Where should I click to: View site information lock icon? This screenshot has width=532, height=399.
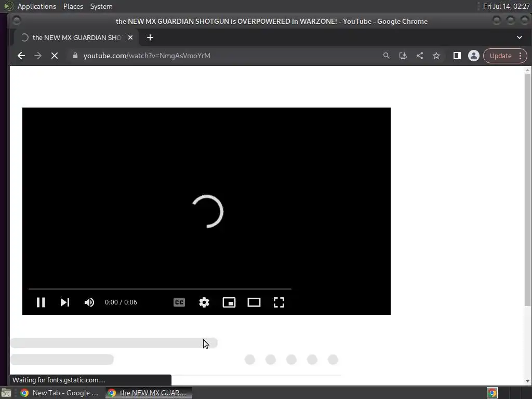coord(75,56)
